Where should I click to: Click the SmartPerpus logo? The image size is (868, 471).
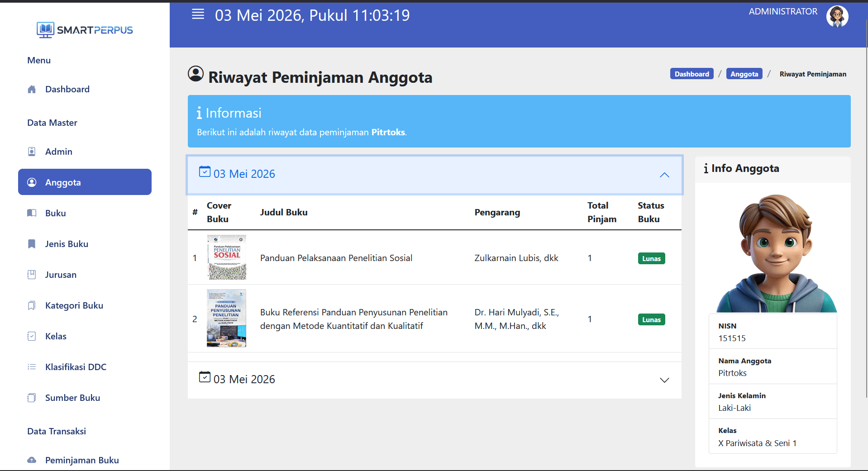pyautogui.click(x=85, y=30)
